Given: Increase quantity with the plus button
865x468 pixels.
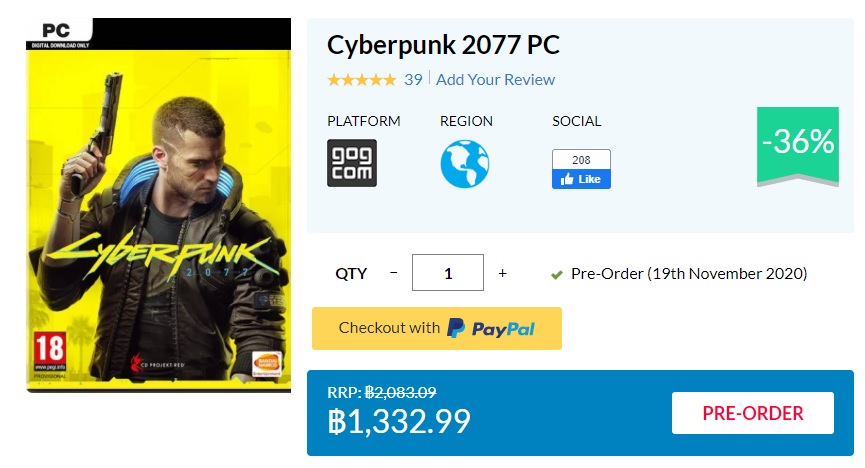Looking at the screenshot, I should pyautogui.click(x=502, y=273).
